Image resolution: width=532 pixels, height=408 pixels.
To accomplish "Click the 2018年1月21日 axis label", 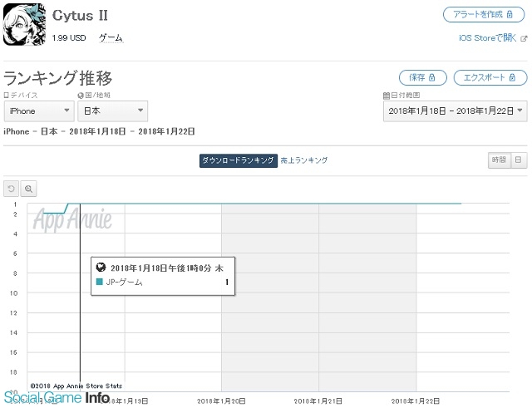I will (x=318, y=401).
